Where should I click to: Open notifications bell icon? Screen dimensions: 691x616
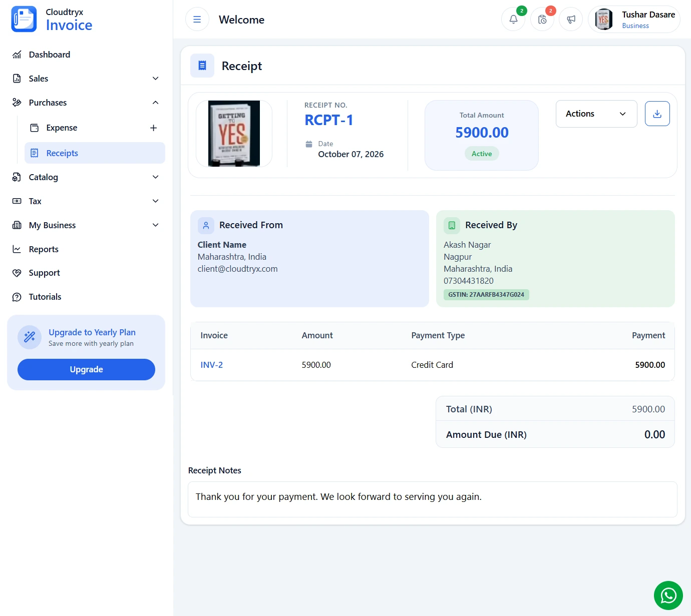513,20
